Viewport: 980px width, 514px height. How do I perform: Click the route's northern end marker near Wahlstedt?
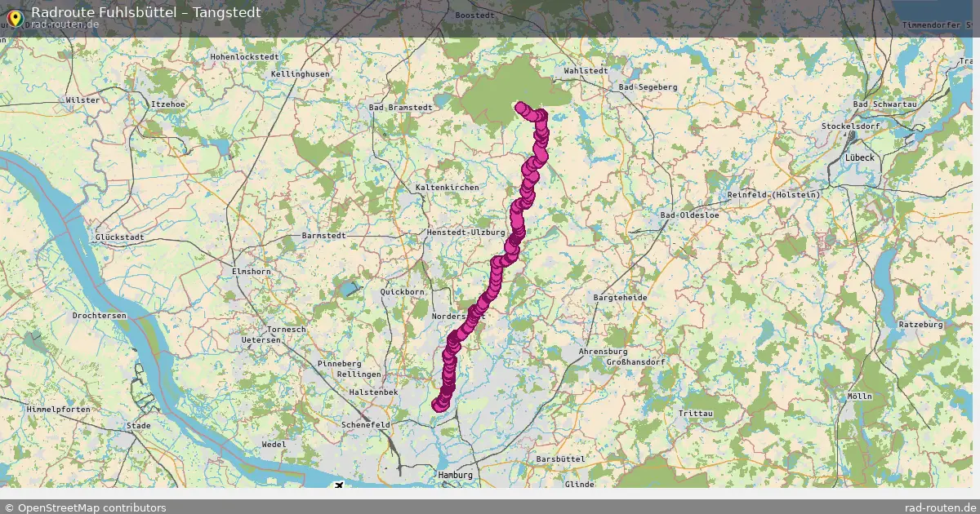click(x=521, y=106)
